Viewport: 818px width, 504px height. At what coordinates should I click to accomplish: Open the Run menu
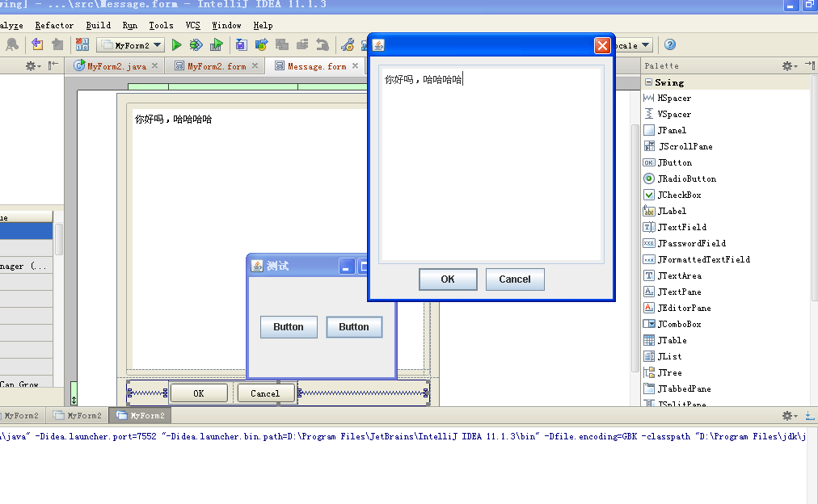130,25
